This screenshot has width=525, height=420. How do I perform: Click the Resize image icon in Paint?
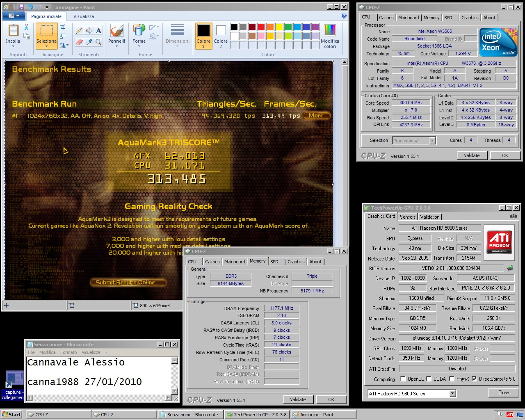(62, 36)
